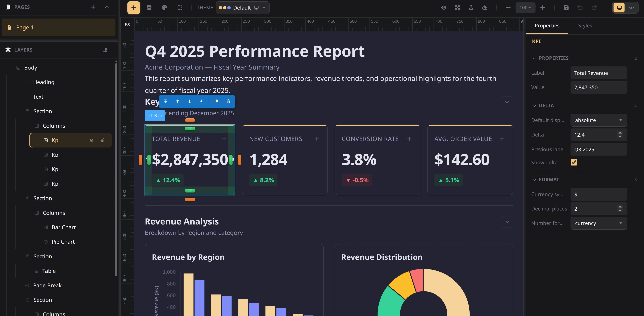Select the Table layer

pos(49,271)
